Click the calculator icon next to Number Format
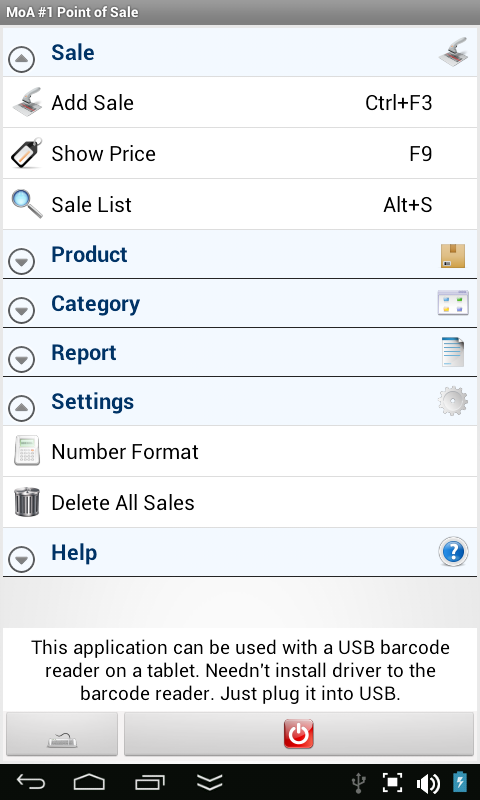 27,451
